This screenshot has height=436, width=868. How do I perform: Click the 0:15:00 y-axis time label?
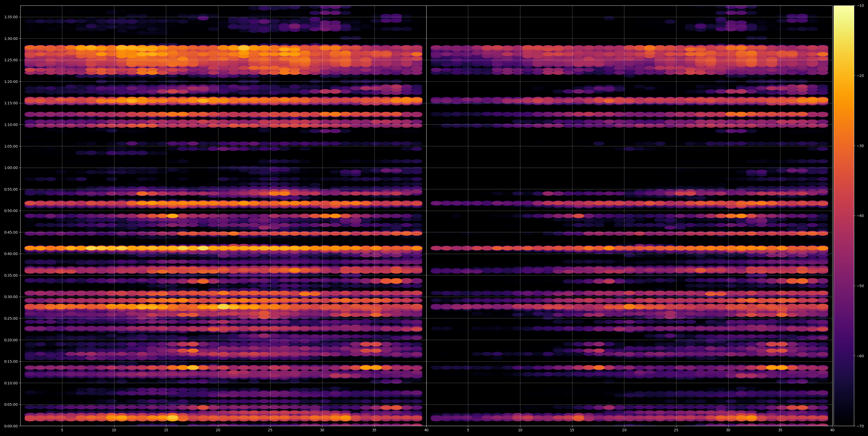(11, 361)
